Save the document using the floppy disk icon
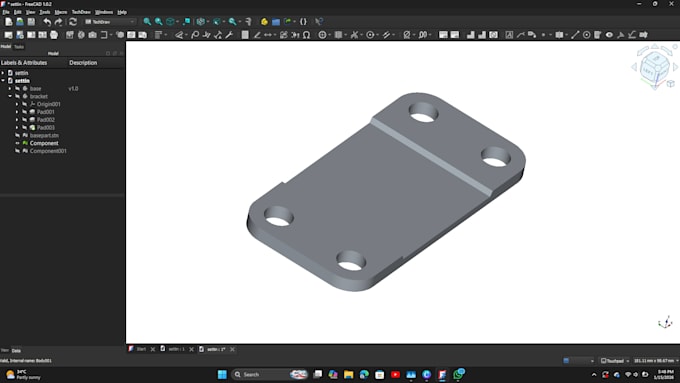The width and height of the screenshot is (680, 383). coord(31,22)
